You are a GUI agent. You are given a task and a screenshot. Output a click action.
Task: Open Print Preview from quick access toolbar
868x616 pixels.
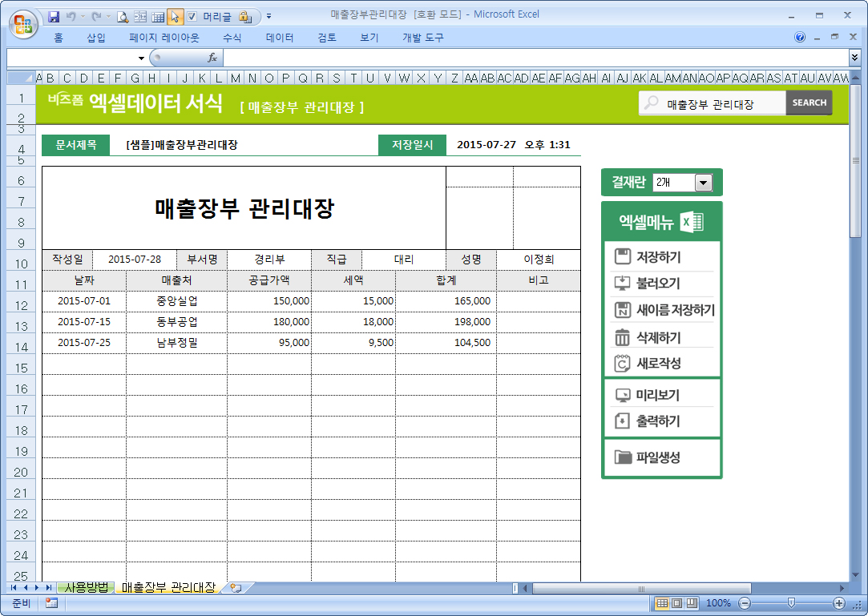coord(123,16)
